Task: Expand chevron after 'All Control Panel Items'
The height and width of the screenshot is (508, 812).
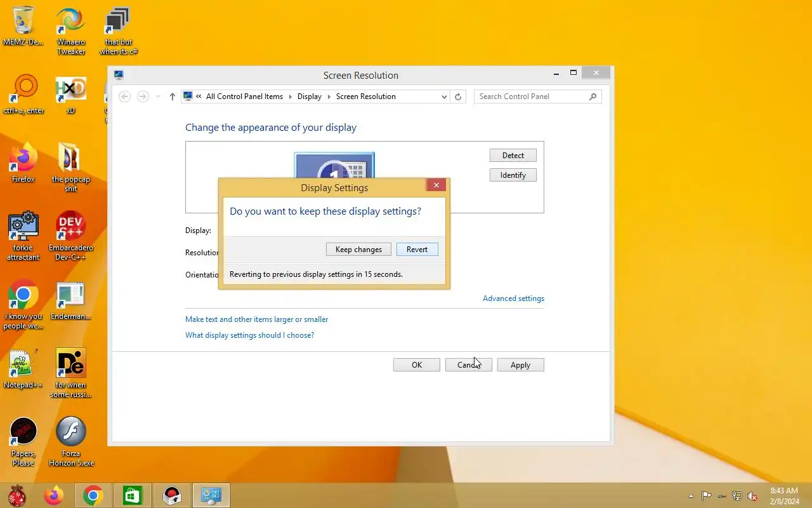Action: pyautogui.click(x=290, y=97)
